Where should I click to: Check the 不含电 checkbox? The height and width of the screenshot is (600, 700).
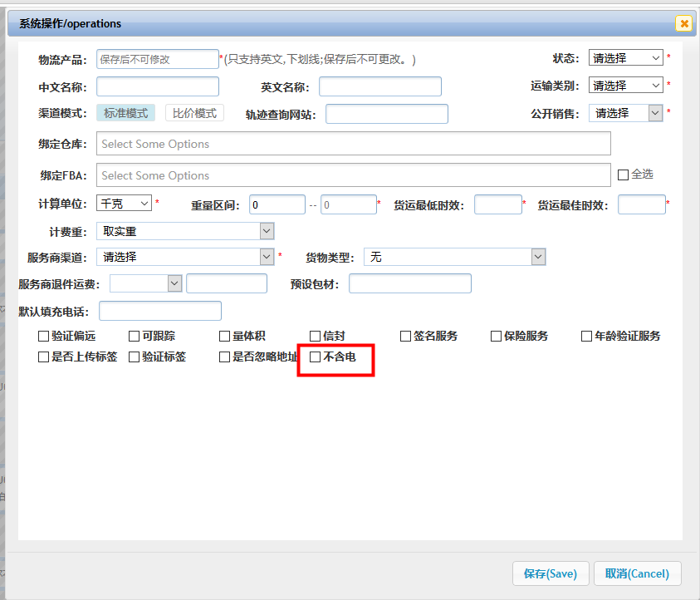[315, 357]
